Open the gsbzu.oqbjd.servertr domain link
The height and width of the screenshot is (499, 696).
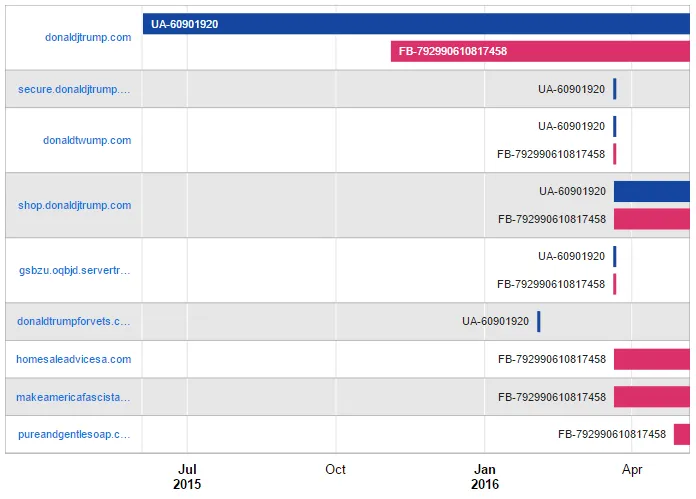(74, 270)
